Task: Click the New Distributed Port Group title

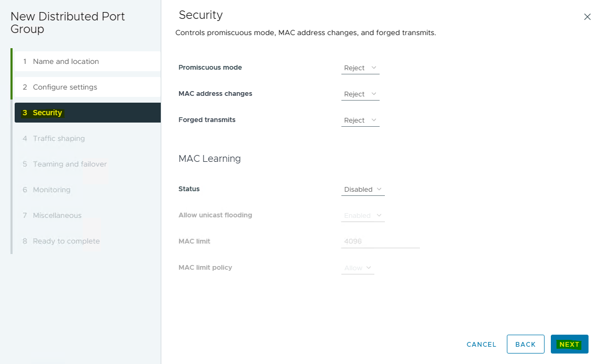Action: 68,23
